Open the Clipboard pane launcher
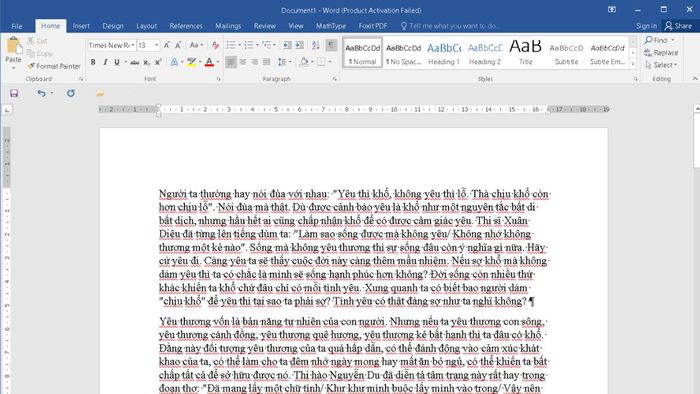This screenshot has width=700, height=394. 81,79
